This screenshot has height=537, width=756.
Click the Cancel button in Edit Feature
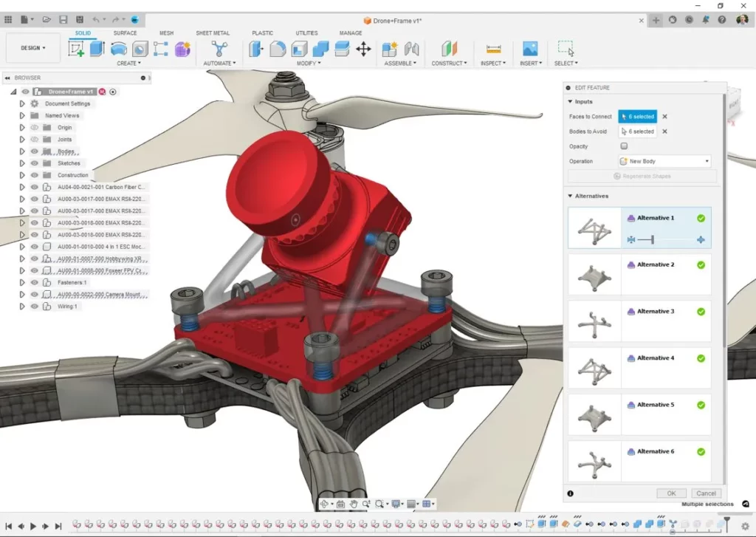[706, 493]
